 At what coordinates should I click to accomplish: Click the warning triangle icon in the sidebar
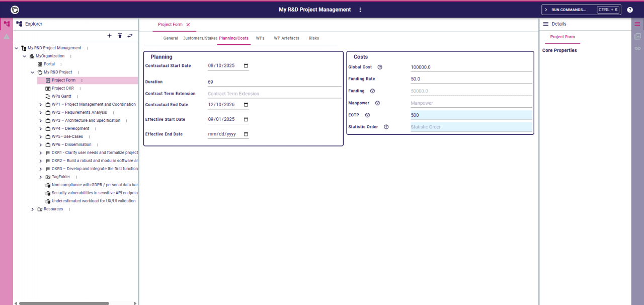(x=7, y=35)
